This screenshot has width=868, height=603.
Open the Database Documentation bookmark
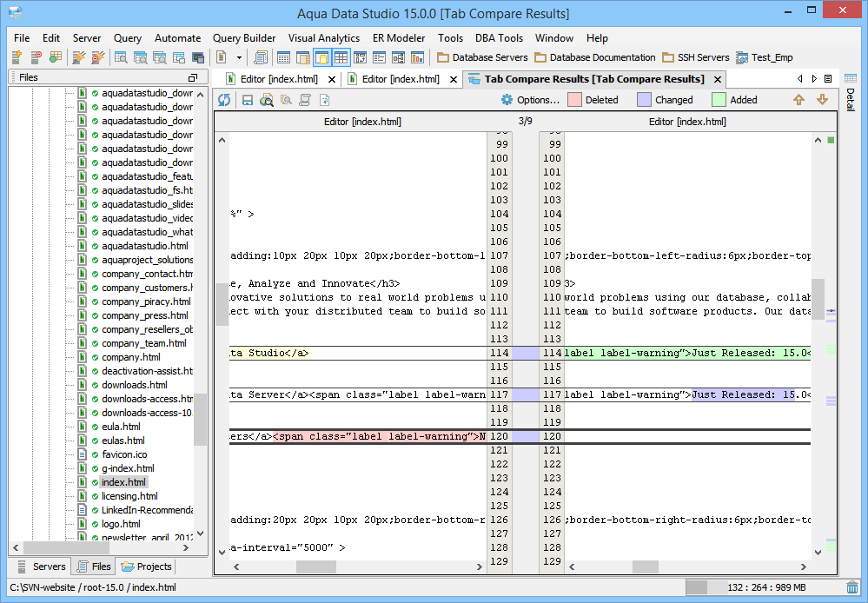[595, 57]
